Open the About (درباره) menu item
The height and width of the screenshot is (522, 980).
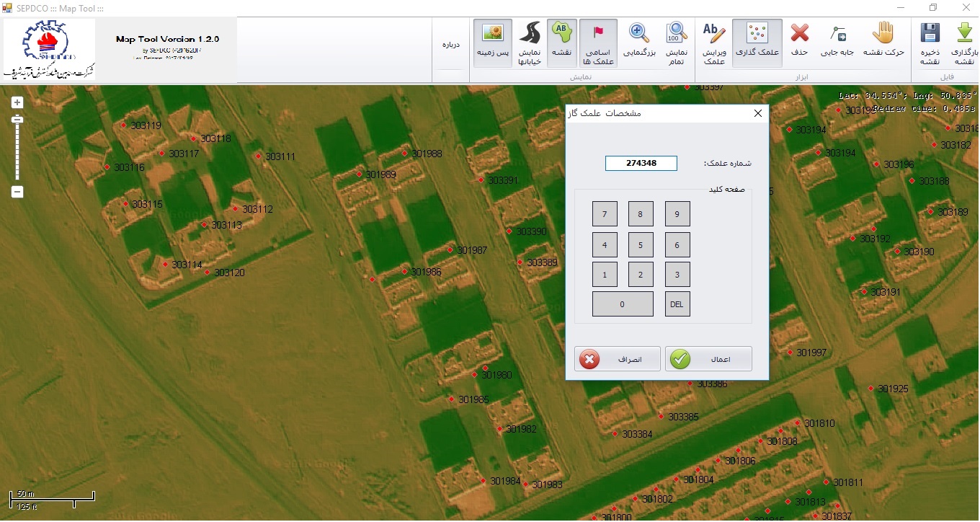tap(451, 45)
